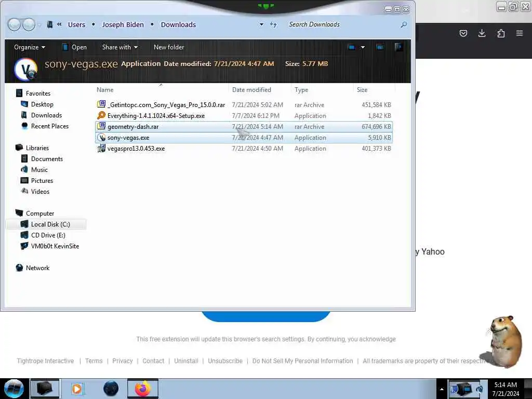
Task: Focus the Search Downloads field
Action: 343,24
